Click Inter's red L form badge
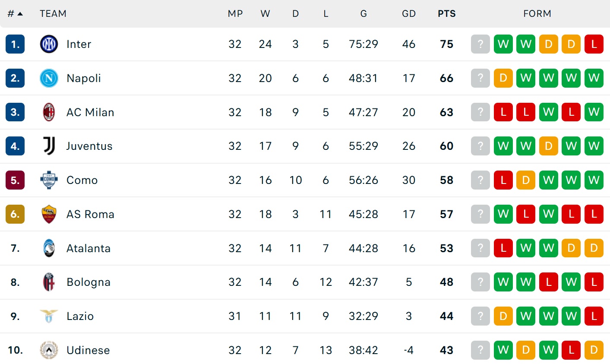The image size is (610, 364). coord(594,44)
